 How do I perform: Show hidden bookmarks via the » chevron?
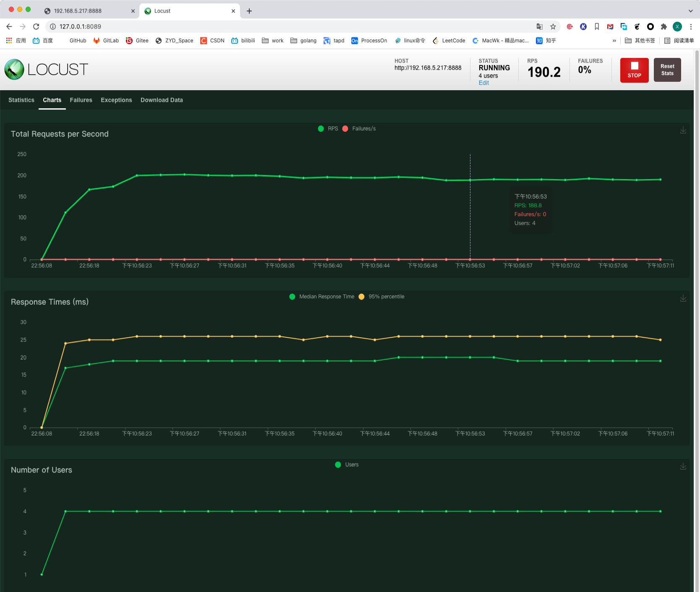pyautogui.click(x=614, y=41)
